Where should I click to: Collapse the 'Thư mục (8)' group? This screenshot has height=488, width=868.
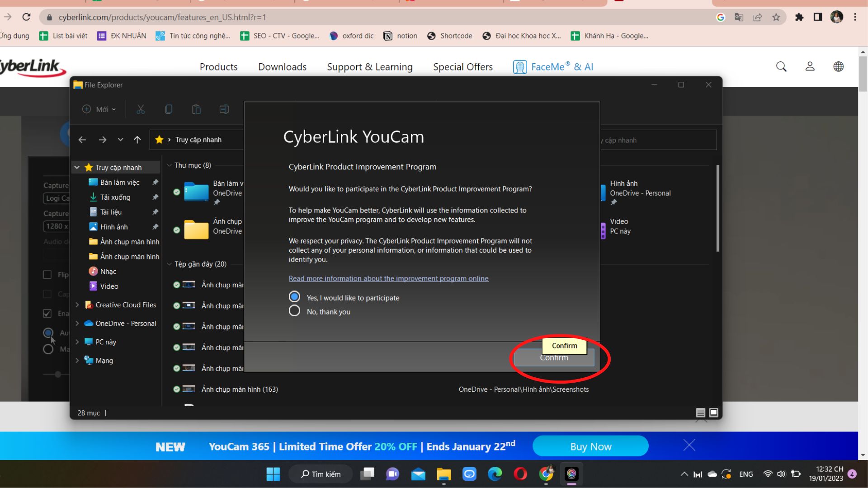169,165
